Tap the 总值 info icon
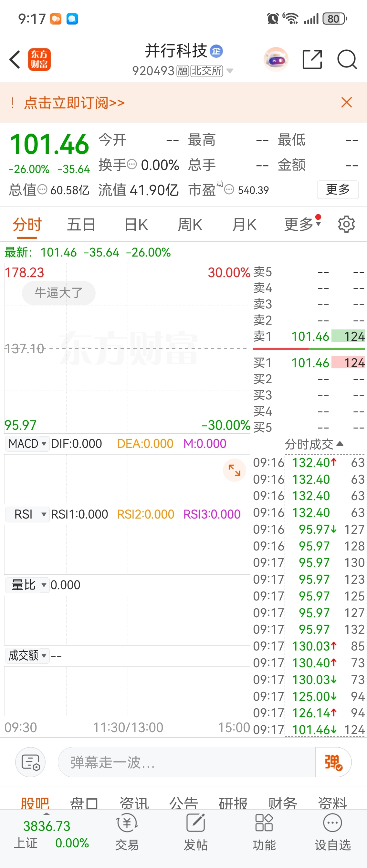The height and width of the screenshot is (868, 367). 42,189
